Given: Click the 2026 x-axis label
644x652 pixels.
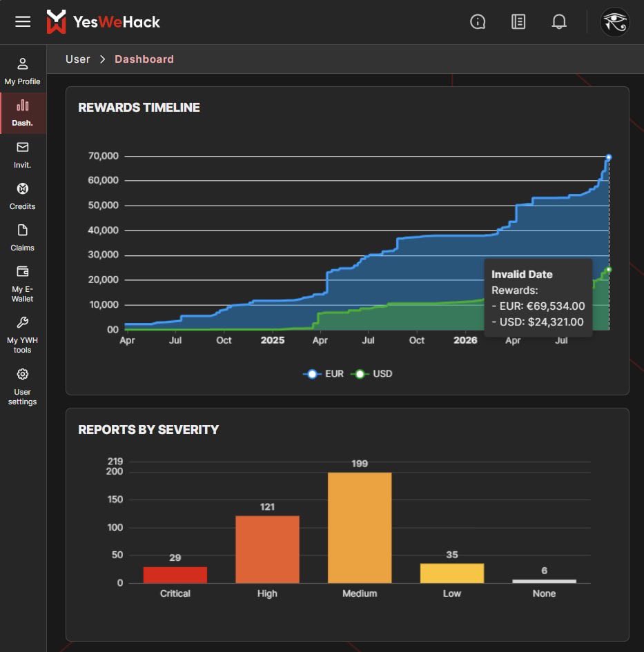Looking at the screenshot, I should click(465, 340).
